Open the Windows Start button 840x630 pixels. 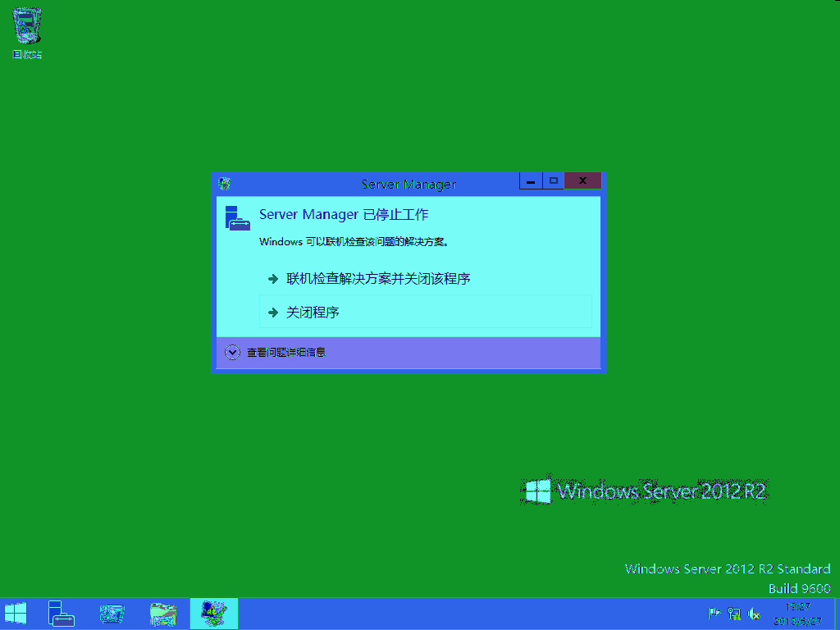[x=16, y=614]
